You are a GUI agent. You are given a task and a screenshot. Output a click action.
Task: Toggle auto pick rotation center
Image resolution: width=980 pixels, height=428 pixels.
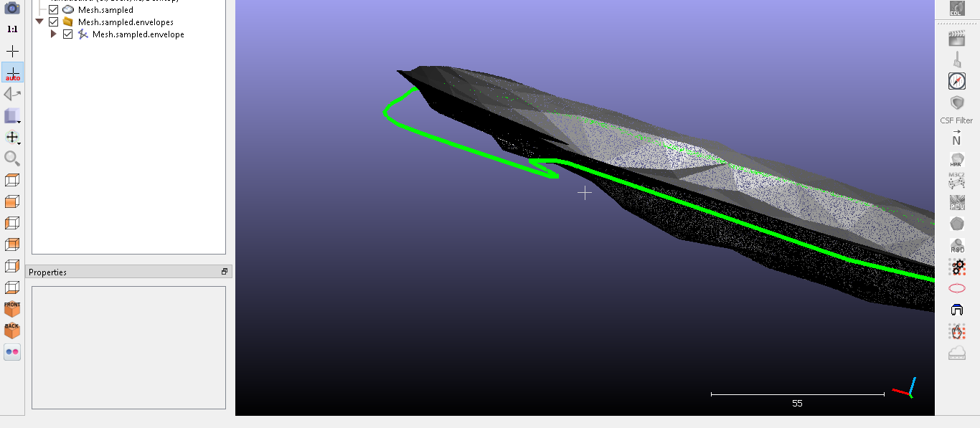tap(12, 72)
